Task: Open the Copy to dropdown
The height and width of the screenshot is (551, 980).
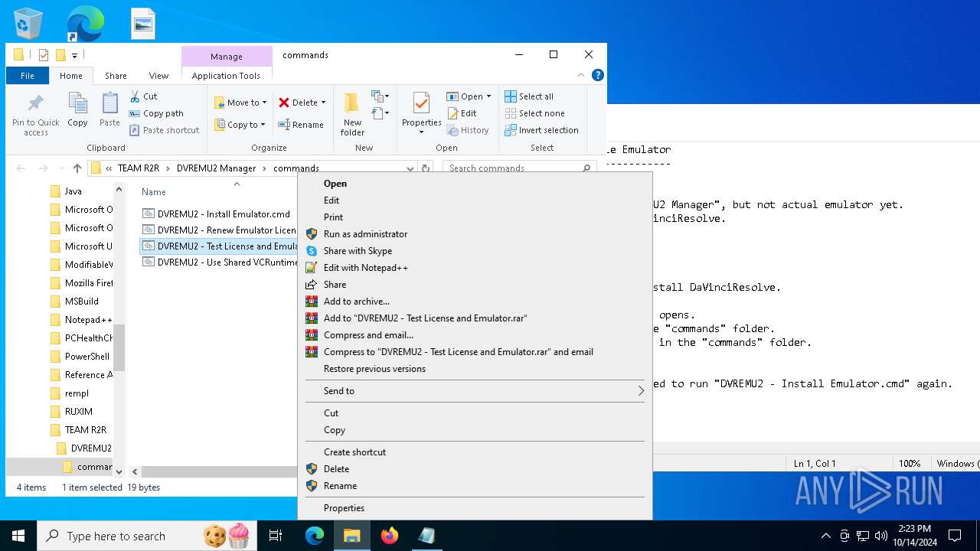Action: 240,125
